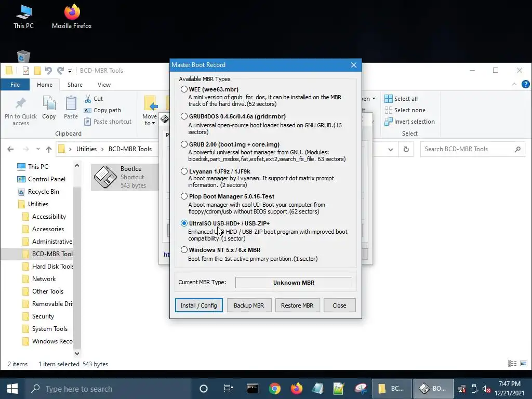Click Explorer Back navigation arrow
Image resolution: width=532 pixels, height=399 pixels.
(10, 149)
